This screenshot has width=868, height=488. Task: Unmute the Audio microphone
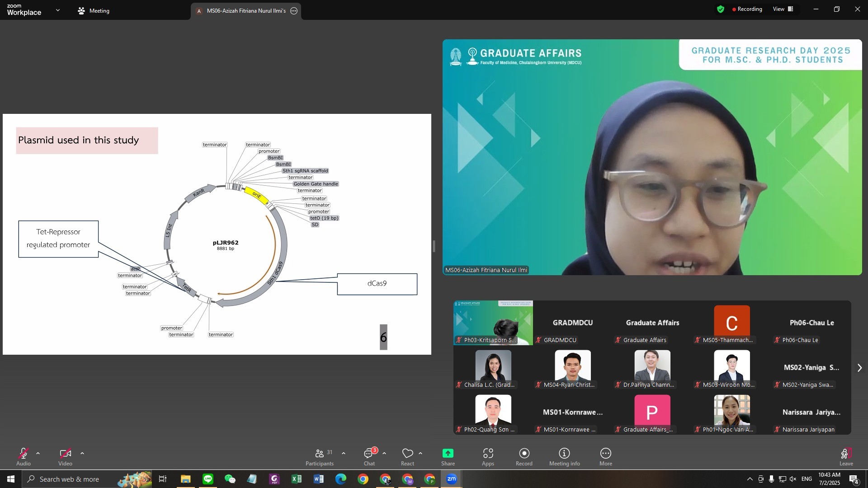point(24,454)
